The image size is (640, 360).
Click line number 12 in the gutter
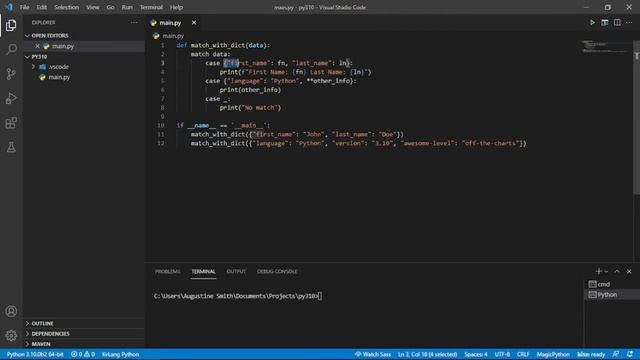161,143
